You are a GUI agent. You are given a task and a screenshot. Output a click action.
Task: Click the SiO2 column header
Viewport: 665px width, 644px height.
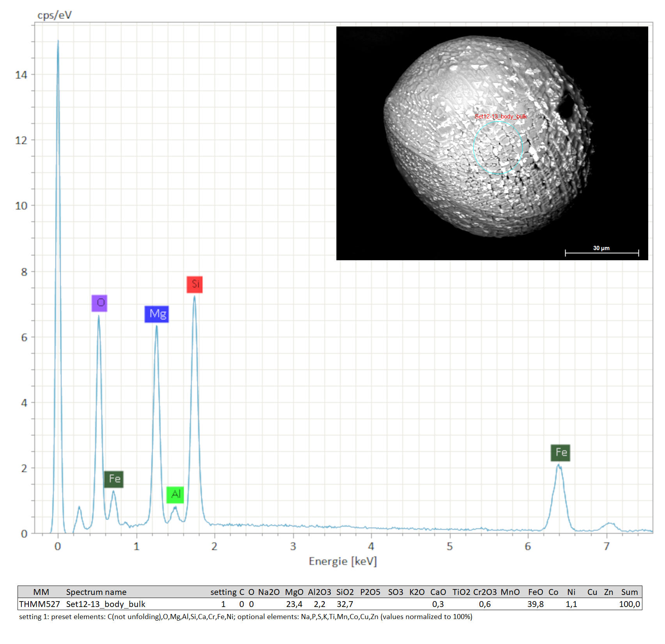click(345, 592)
